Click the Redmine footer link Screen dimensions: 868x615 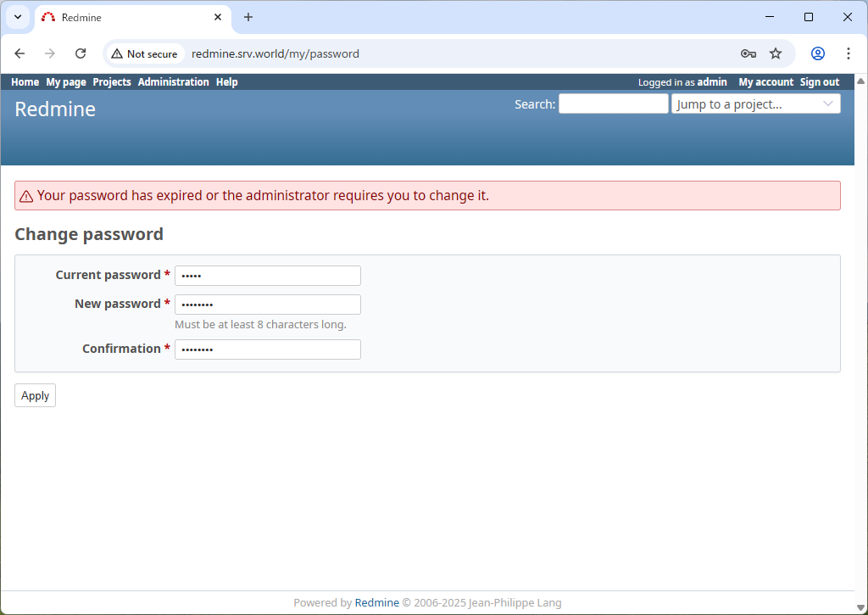[376, 603]
